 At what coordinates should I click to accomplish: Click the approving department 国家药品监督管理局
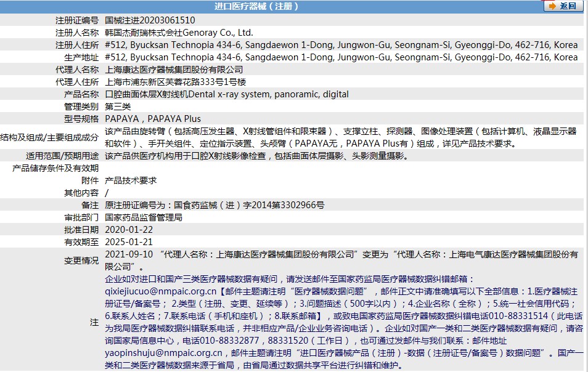tap(144, 217)
